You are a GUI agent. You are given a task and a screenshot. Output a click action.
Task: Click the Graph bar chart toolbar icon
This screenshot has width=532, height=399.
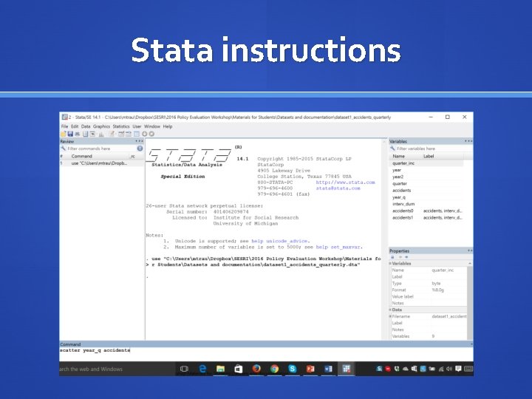(x=100, y=134)
